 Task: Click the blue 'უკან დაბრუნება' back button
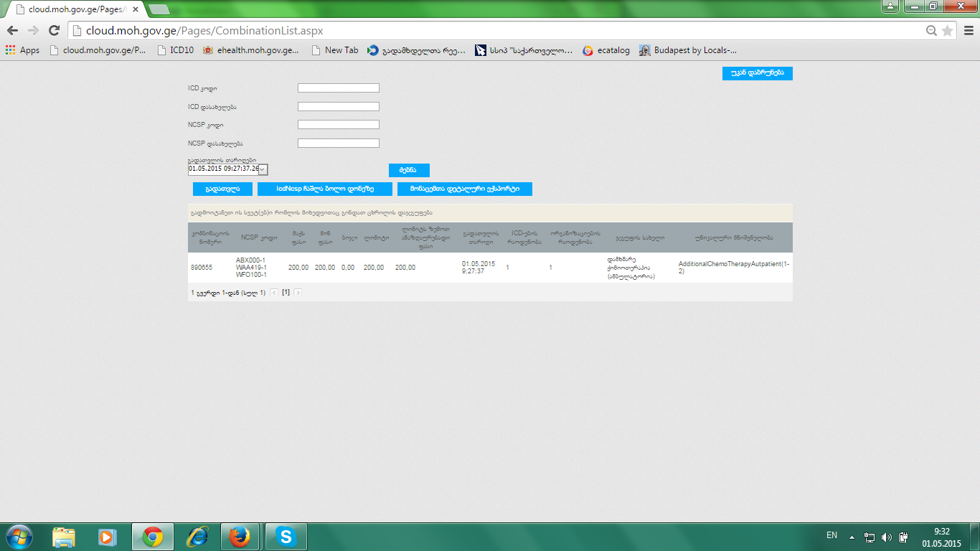[757, 73]
